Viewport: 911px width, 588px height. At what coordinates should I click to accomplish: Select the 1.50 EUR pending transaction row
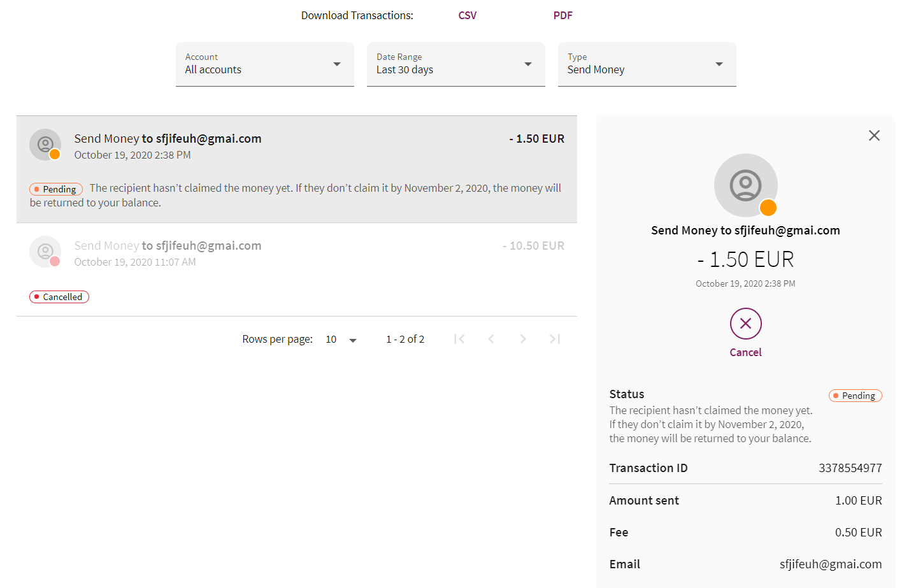pos(297,169)
